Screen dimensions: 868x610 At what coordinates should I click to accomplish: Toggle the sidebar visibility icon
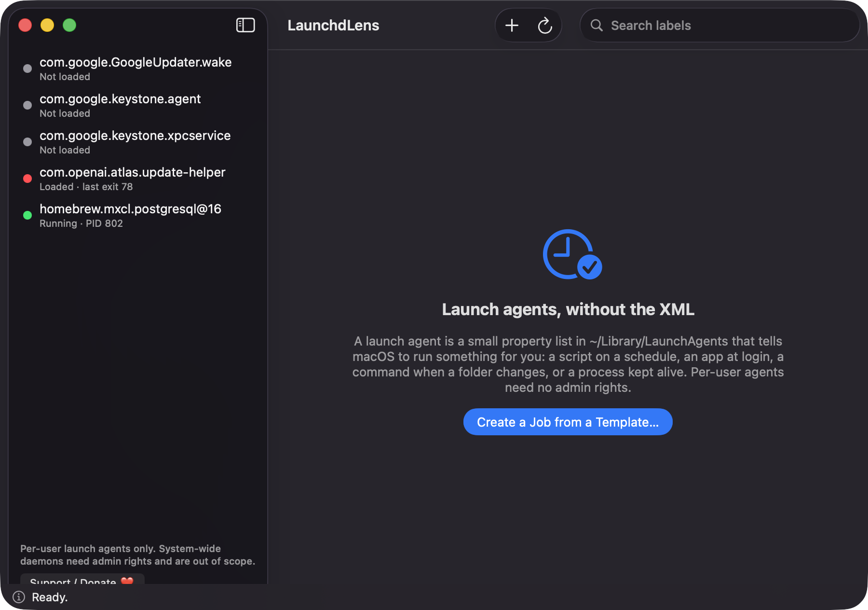pyautogui.click(x=245, y=25)
